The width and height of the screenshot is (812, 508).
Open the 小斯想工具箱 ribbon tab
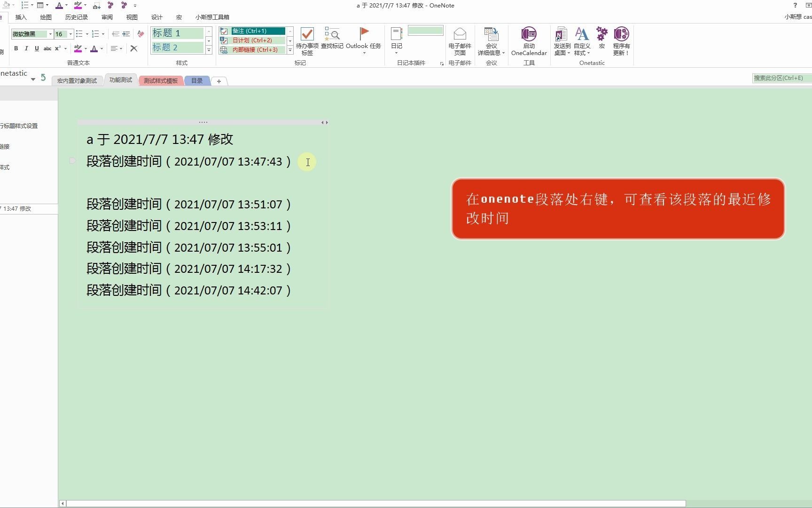[212, 17]
